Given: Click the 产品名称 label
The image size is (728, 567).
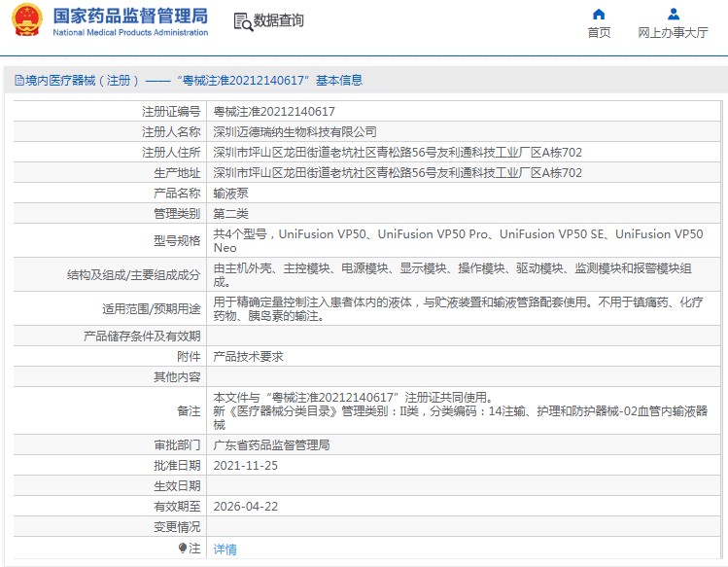Looking at the screenshot, I should tap(177, 194).
